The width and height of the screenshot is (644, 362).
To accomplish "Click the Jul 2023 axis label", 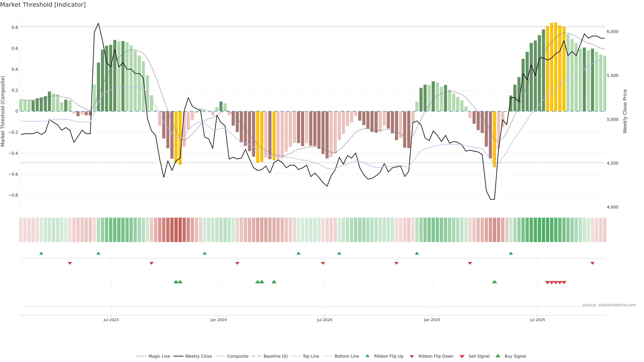I will pos(111,320).
